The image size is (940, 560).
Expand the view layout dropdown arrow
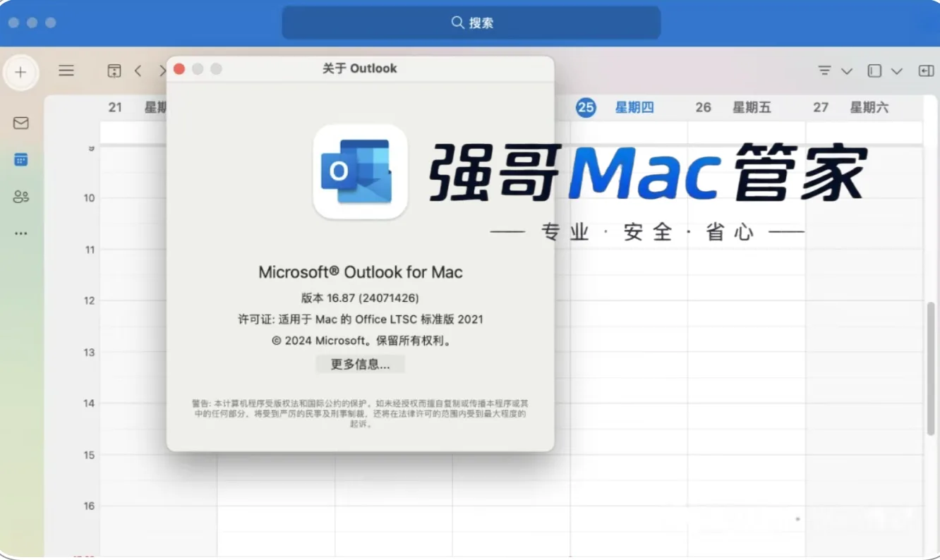[897, 71]
